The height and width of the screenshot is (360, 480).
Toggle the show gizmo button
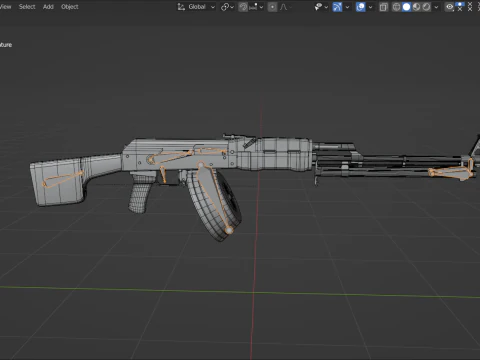click(x=337, y=7)
